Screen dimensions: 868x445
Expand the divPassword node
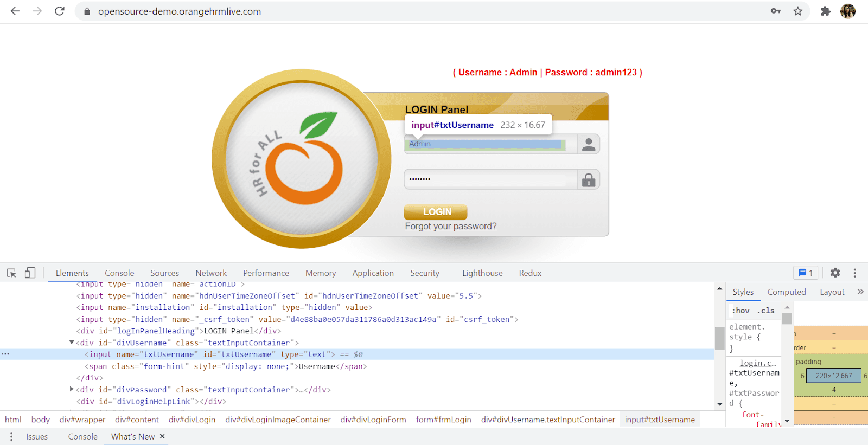[x=72, y=389]
